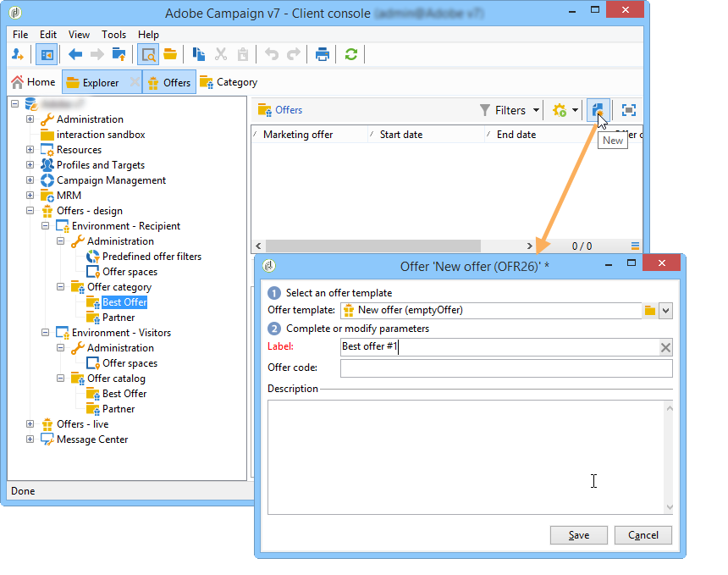Switch to the Category tab

pos(229,82)
